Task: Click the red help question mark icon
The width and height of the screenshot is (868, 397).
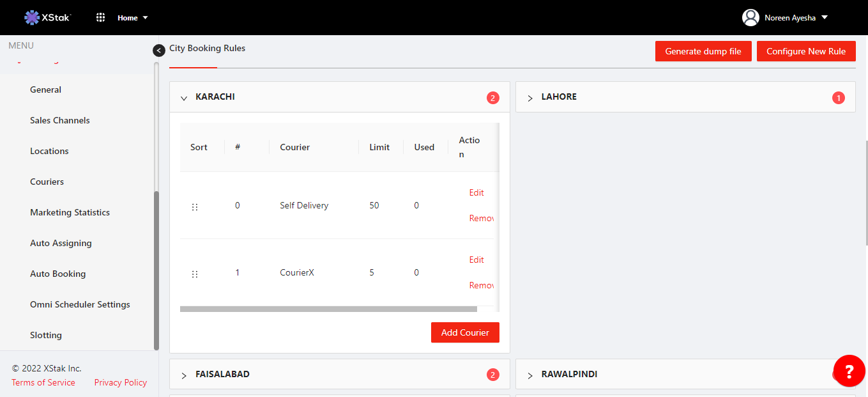Action: (x=849, y=371)
